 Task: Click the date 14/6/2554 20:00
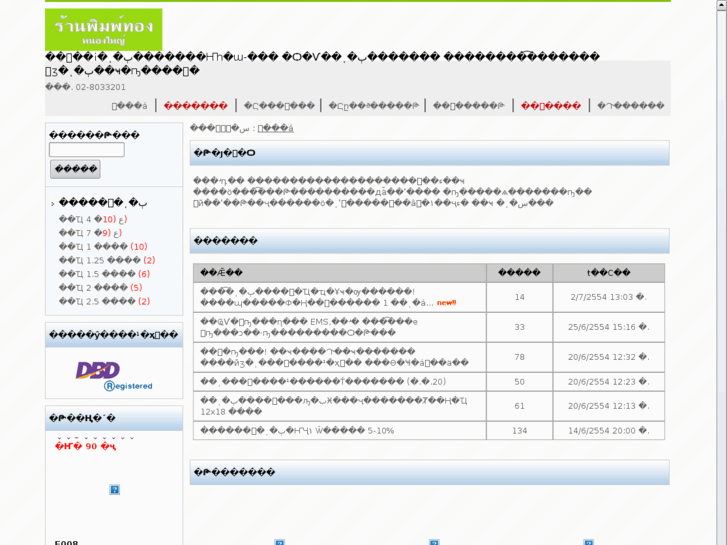pyautogui.click(x=609, y=430)
